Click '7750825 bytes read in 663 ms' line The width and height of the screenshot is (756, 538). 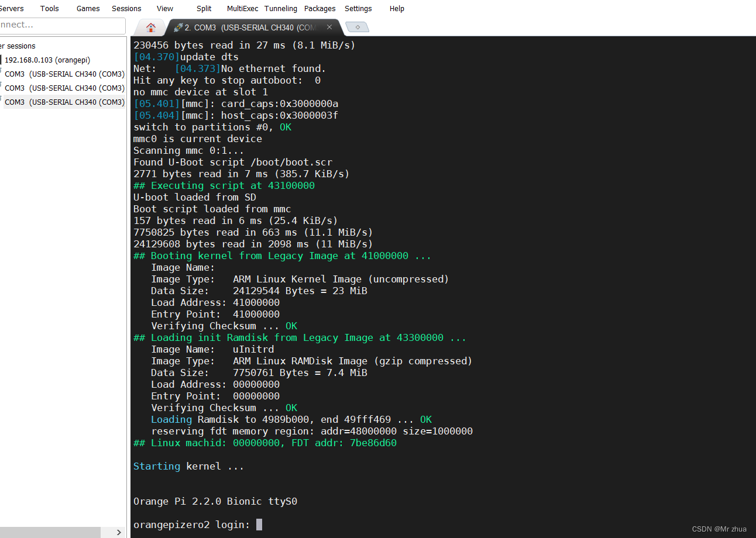point(253,232)
